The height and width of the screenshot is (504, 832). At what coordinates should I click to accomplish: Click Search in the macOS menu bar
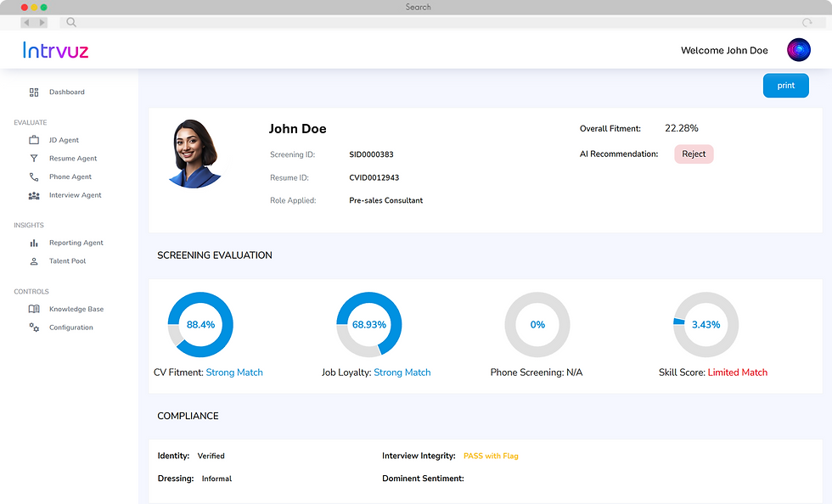tap(418, 7)
